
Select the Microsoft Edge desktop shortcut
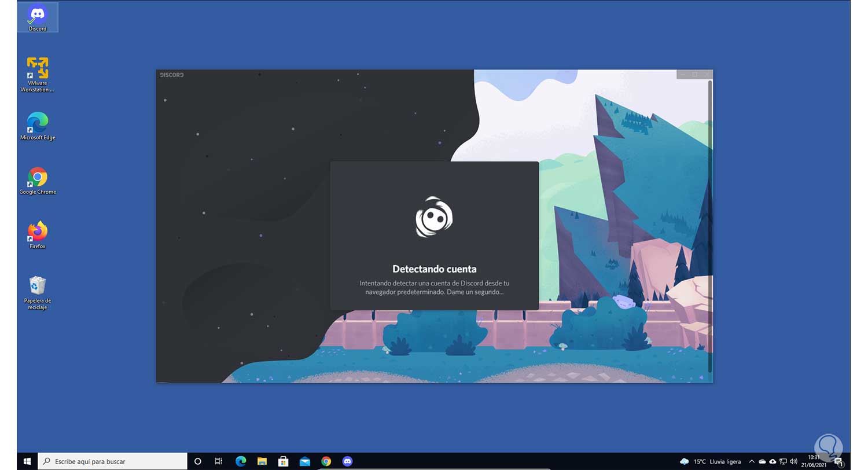tap(38, 126)
